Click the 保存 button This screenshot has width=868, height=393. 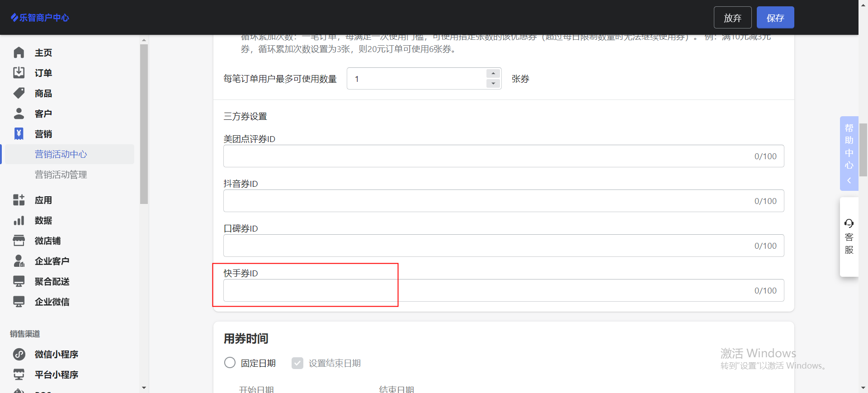[x=775, y=18]
